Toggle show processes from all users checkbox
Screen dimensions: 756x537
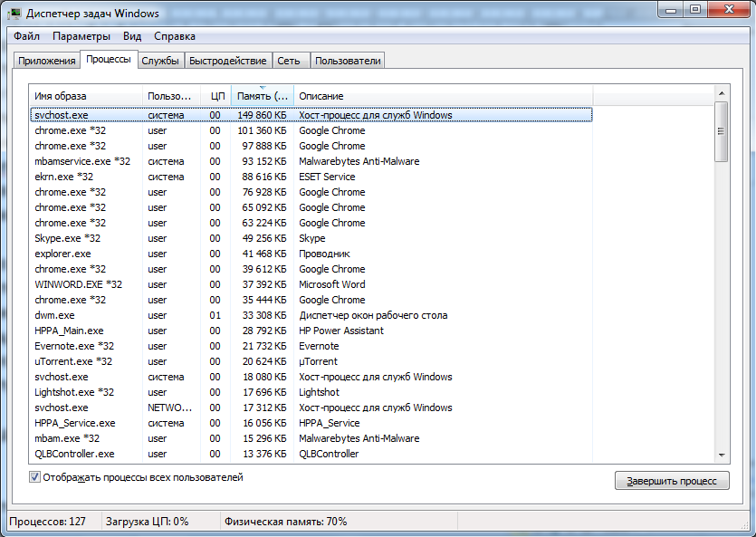coord(35,477)
